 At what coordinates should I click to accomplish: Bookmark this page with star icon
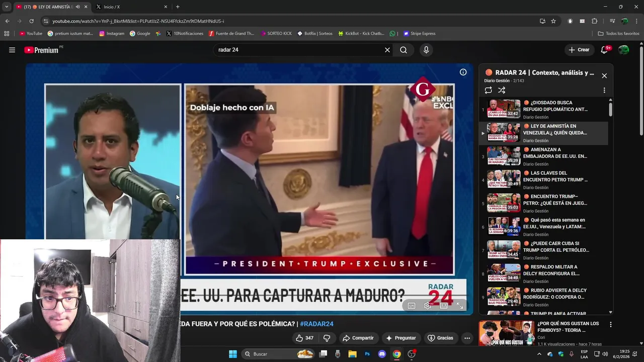[x=553, y=21]
